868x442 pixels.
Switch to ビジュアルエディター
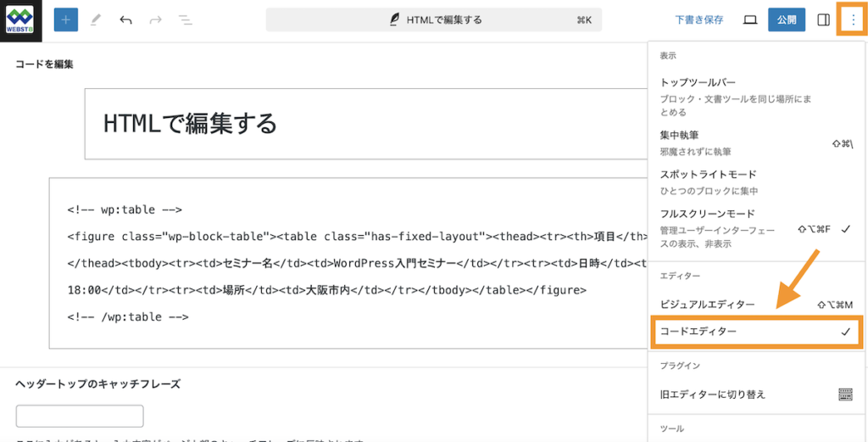point(754,305)
